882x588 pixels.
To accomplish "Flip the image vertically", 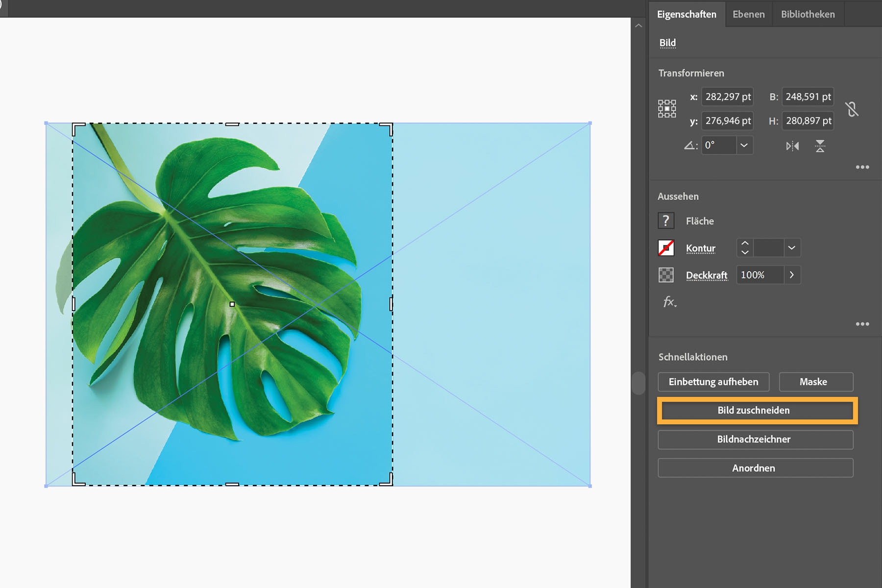I will click(821, 146).
